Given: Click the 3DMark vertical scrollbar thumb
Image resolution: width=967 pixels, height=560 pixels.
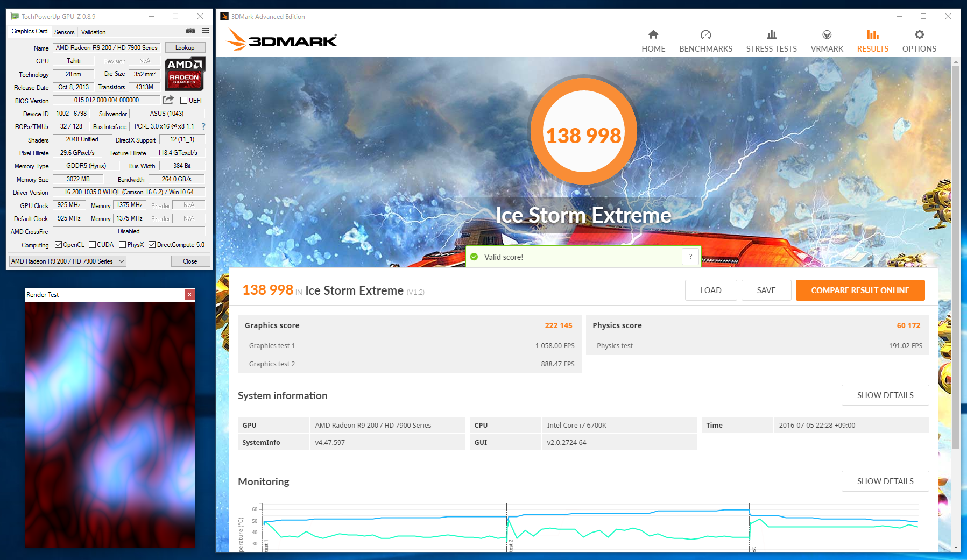Looking at the screenshot, I should (956, 257).
